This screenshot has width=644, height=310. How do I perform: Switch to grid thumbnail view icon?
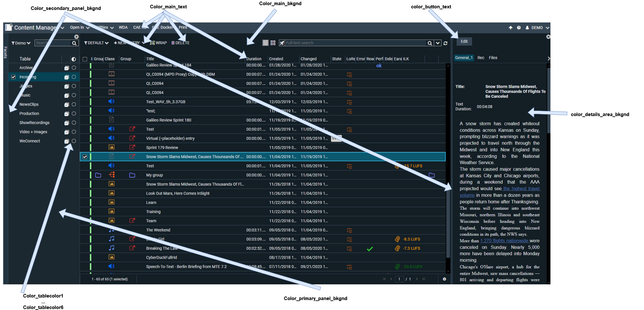coord(273,43)
